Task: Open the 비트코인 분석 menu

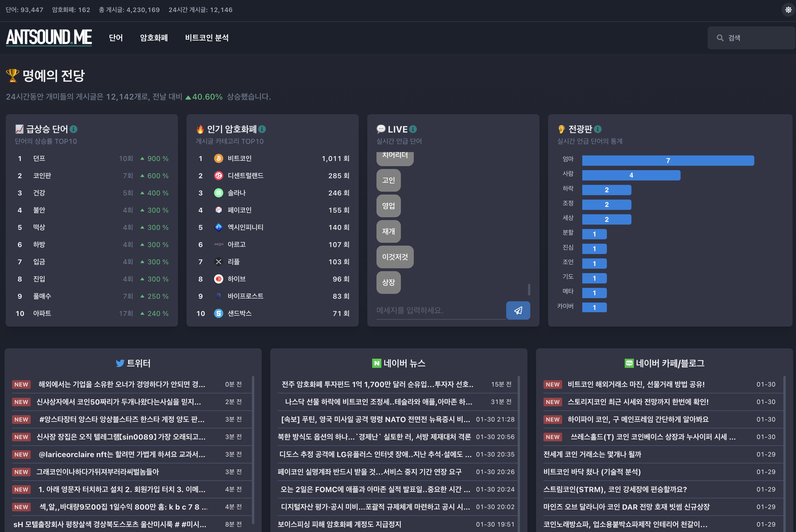Action: [x=207, y=38]
